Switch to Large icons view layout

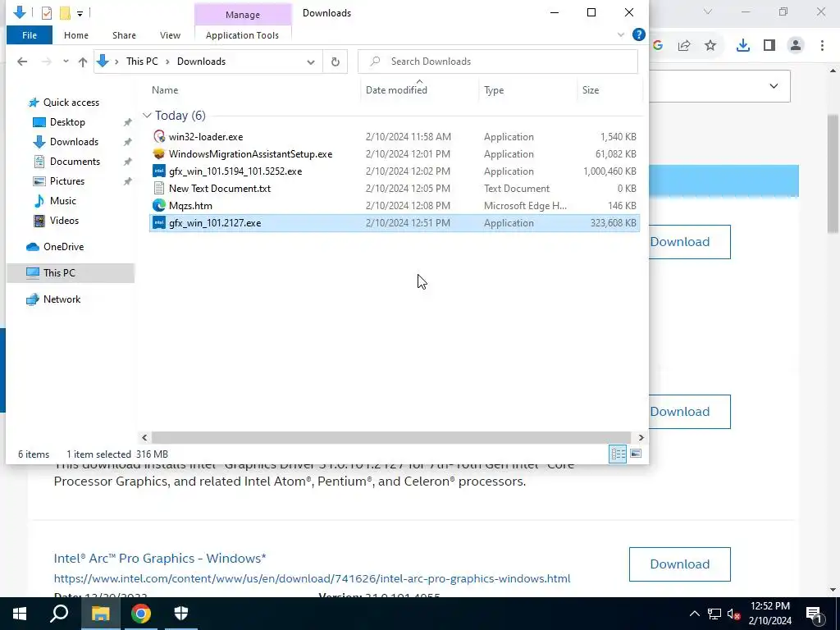tap(636, 454)
